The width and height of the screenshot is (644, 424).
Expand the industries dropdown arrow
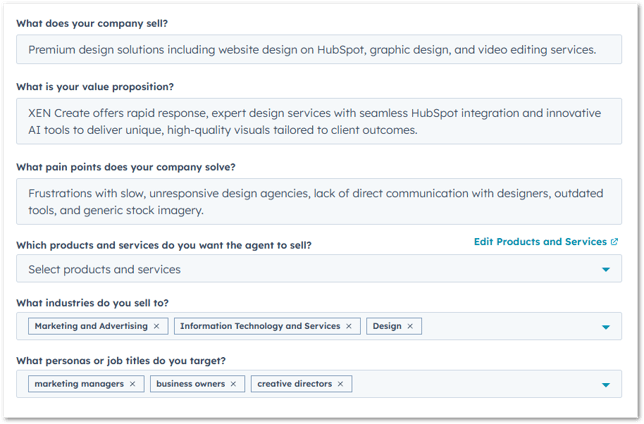coord(606,327)
